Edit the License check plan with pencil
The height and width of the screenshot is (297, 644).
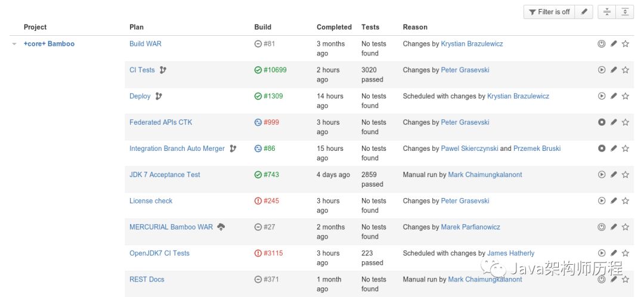click(614, 201)
